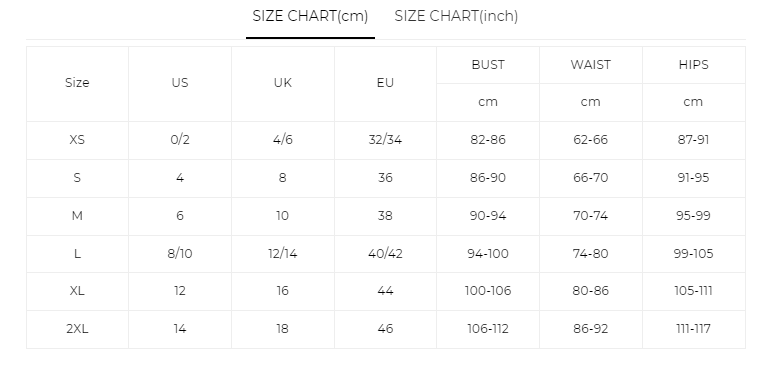Click the Size column header
The width and height of the screenshot is (765, 368).
(77, 83)
